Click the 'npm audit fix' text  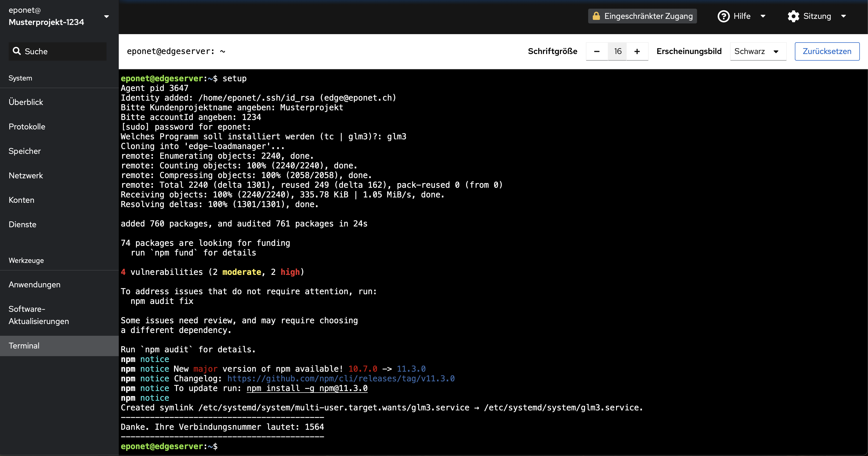point(162,301)
